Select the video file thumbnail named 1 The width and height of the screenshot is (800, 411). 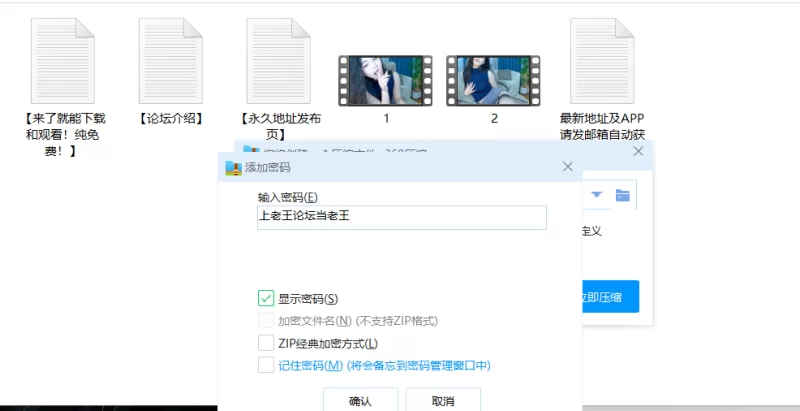(386, 81)
